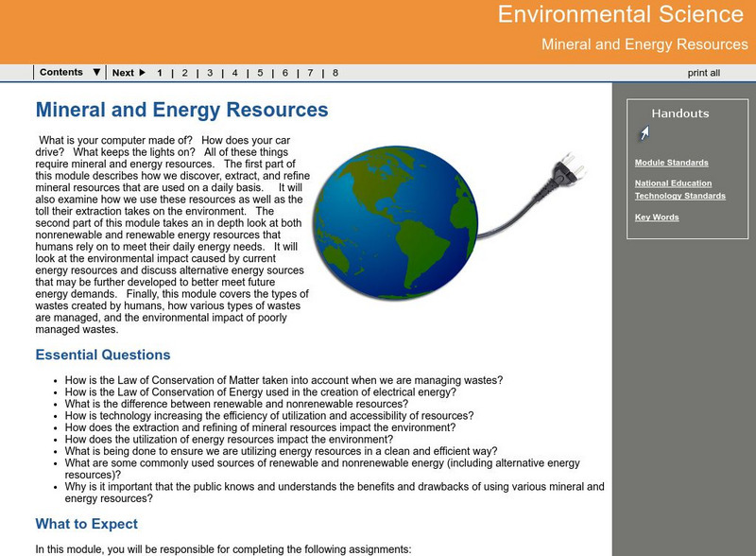Click the What to Expect heading
Screen dimensions: 756x556
[87, 524]
